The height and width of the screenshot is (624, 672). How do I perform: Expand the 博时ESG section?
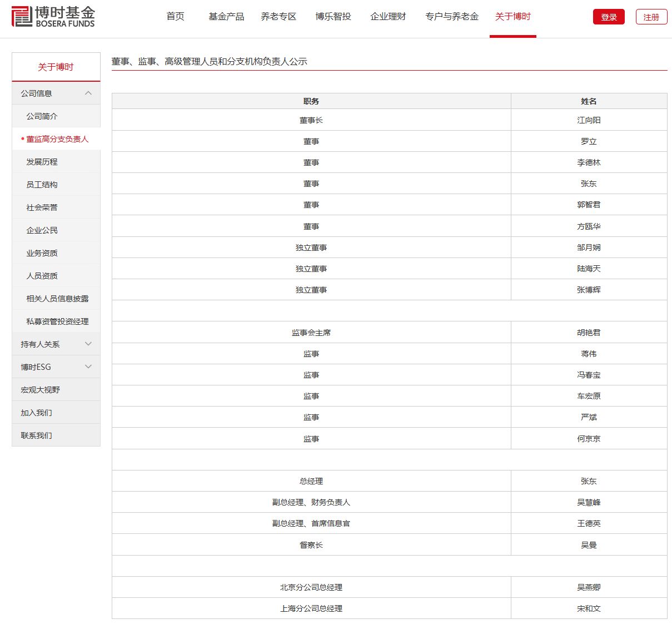coord(88,367)
